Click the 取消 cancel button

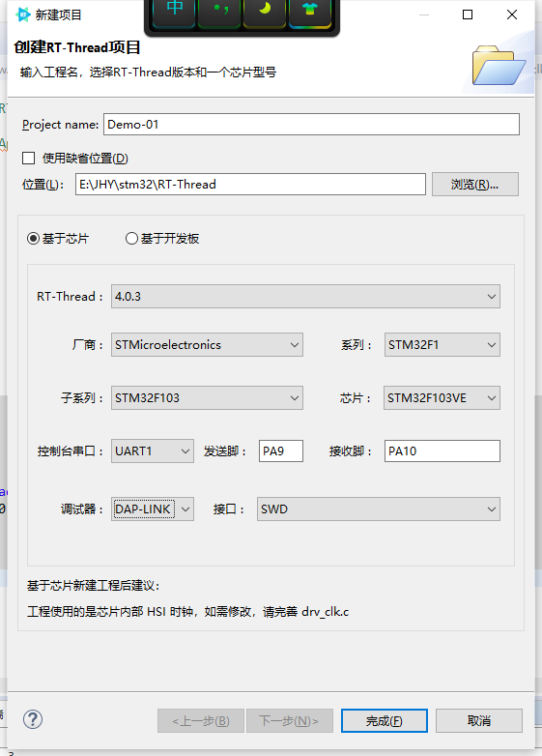[x=479, y=721]
